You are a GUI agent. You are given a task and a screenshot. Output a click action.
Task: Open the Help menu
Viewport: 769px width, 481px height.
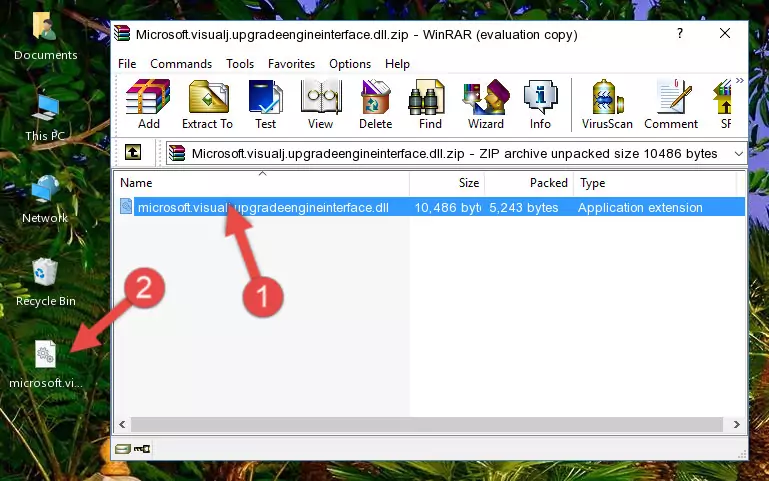[397, 64]
